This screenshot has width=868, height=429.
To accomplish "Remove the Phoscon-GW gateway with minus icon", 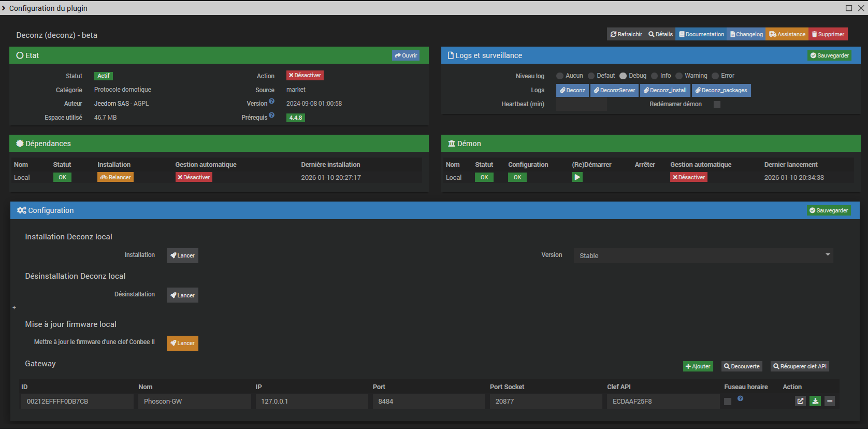I will (x=830, y=401).
